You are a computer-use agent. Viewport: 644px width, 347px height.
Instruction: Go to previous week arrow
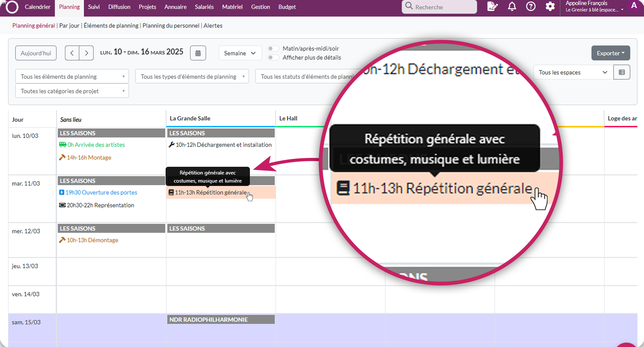point(72,53)
